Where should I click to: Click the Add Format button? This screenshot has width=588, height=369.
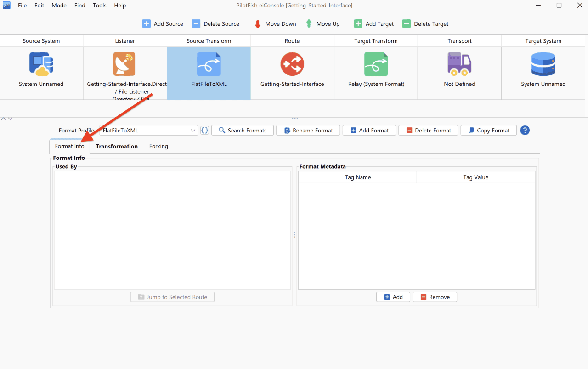click(x=369, y=131)
